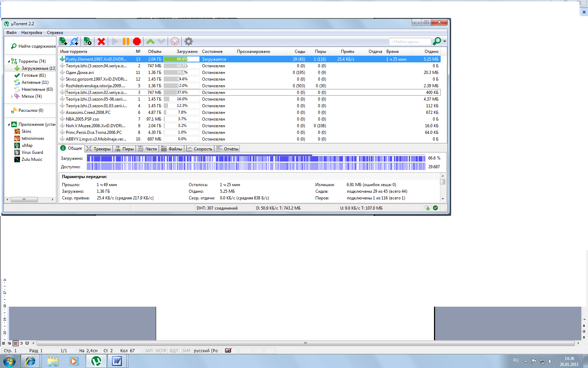Select Торренты (74) in the sidebar

(28, 61)
